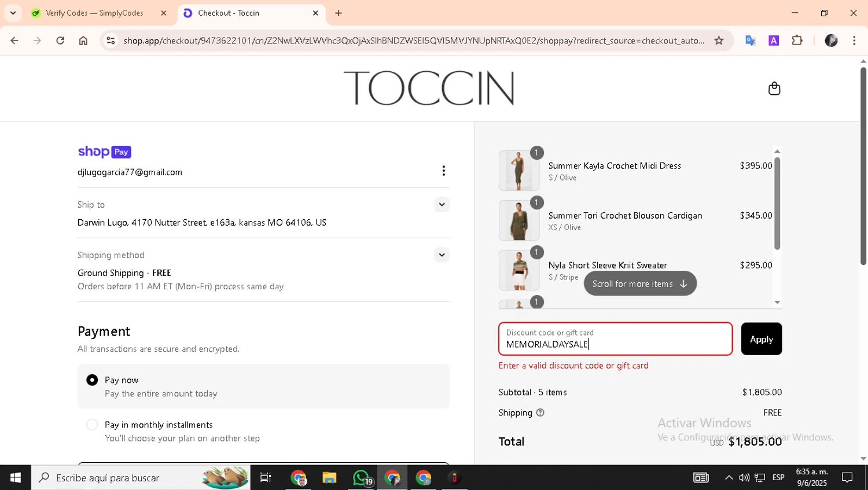Click the Subtotal · 5 items label
This screenshot has height=490, width=868.
tap(533, 392)
